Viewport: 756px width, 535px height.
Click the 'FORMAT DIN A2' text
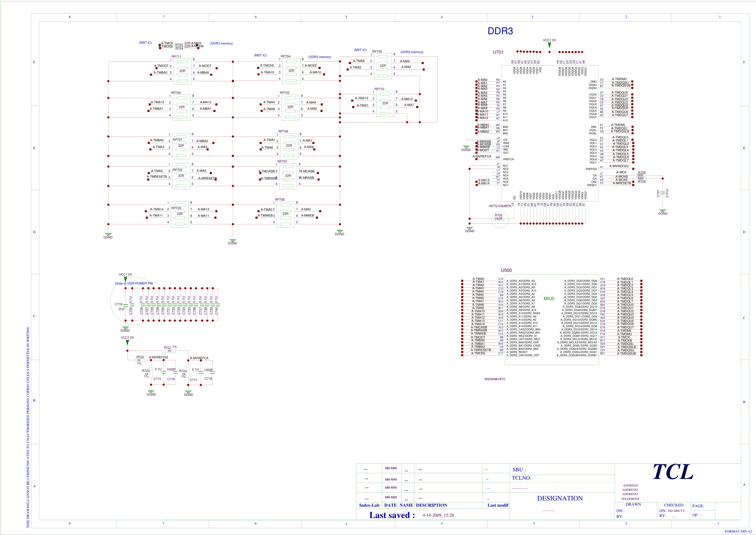(x=738, y=531)
